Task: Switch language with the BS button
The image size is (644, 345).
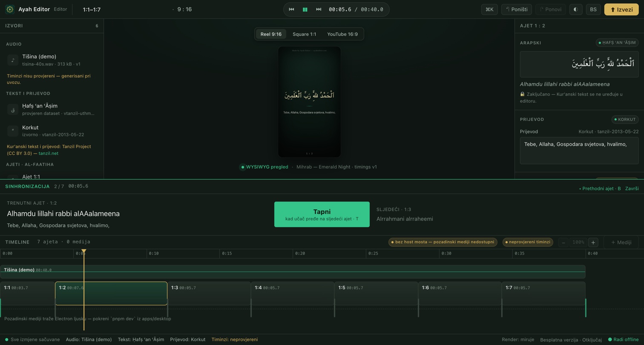Action: tap(593, 9)
